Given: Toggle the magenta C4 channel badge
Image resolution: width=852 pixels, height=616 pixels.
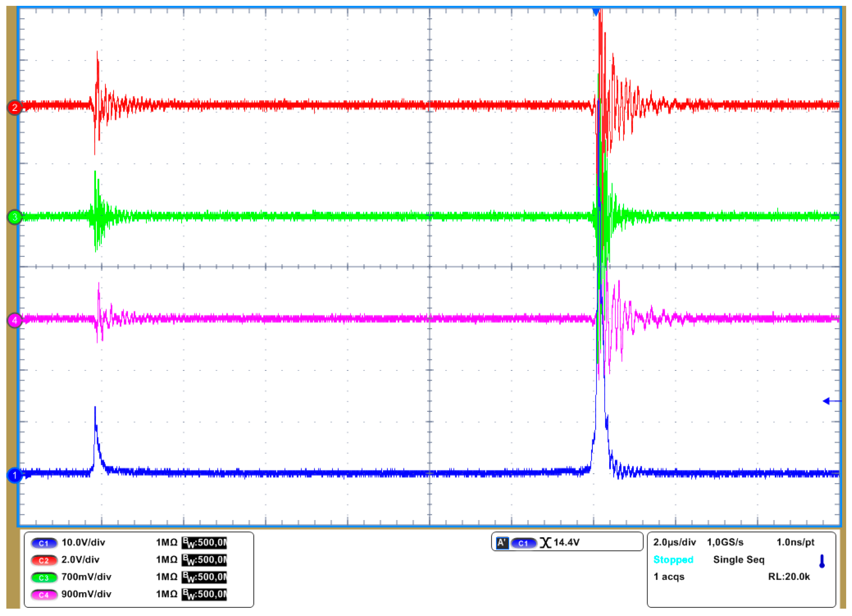Looking at the screenshot, I should [44, 595].
